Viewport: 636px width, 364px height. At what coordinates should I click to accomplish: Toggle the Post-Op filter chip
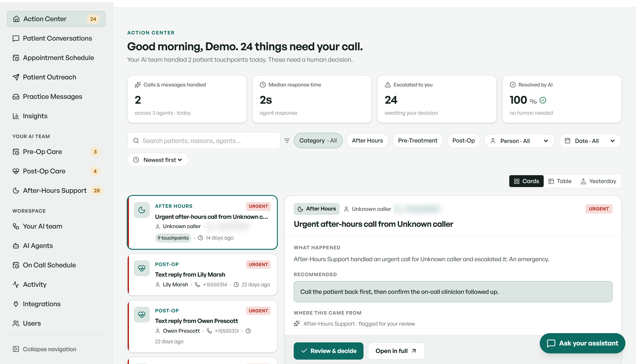click(463, 141)
